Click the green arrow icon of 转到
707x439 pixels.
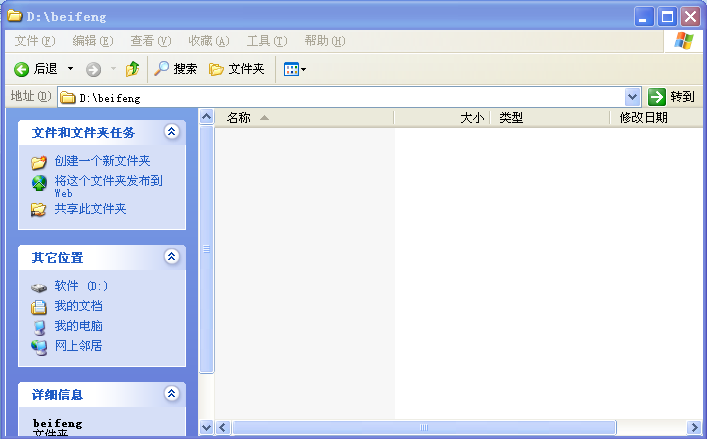tap(656, 97)
